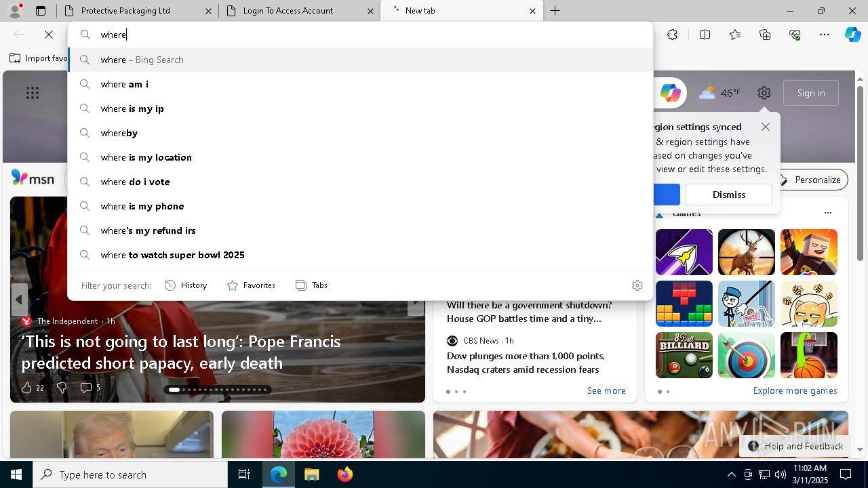Open Personalize feed button
The image size is (868, 488).
[x=810, y=180]
